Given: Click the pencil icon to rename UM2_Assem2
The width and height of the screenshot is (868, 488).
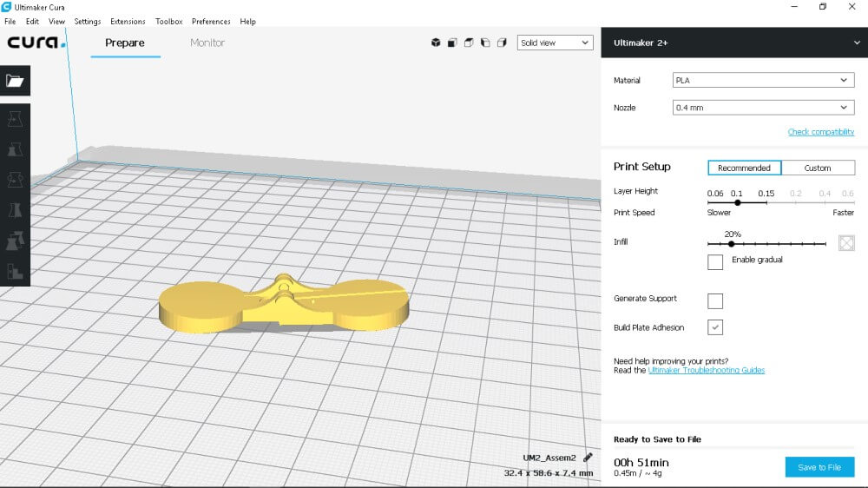Looking at the screenshot, I should tap(588, 457).
